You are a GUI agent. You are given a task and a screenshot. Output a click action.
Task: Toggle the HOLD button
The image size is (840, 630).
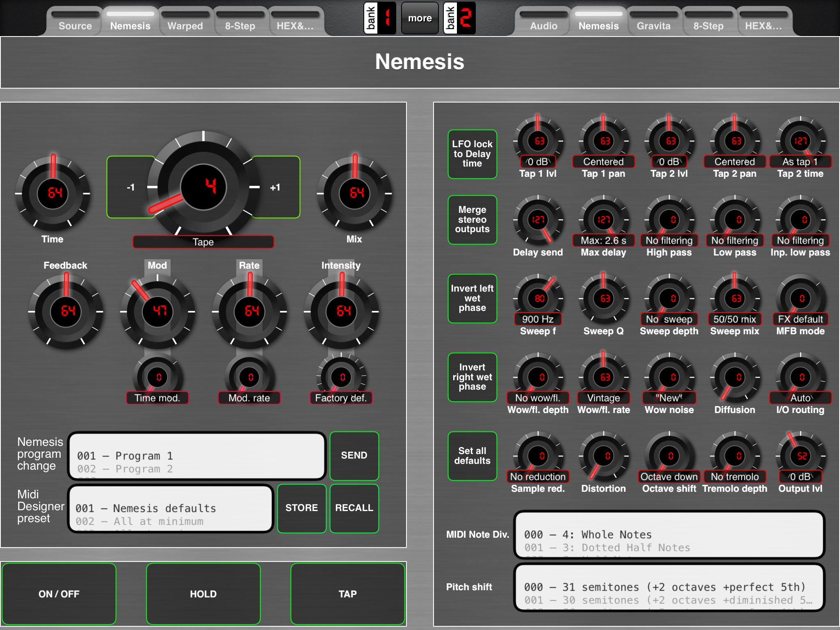(x=203, y=594)
